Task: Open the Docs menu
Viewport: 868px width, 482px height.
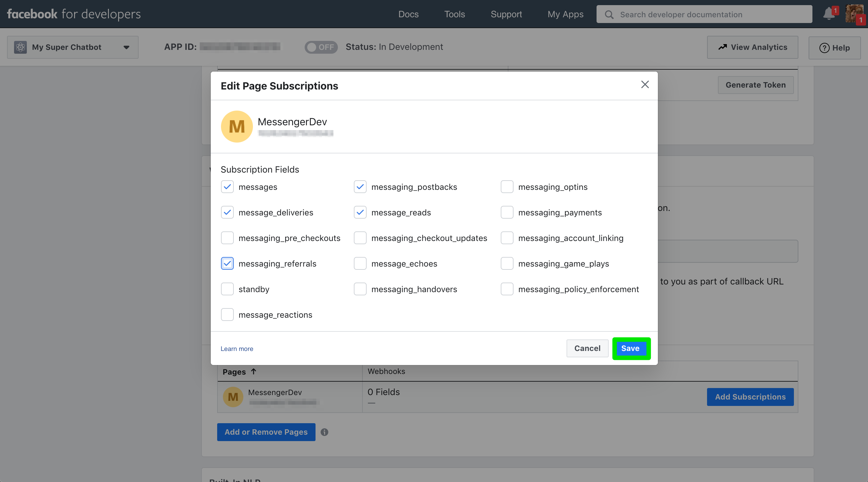Action: click(x=408, y=14)
